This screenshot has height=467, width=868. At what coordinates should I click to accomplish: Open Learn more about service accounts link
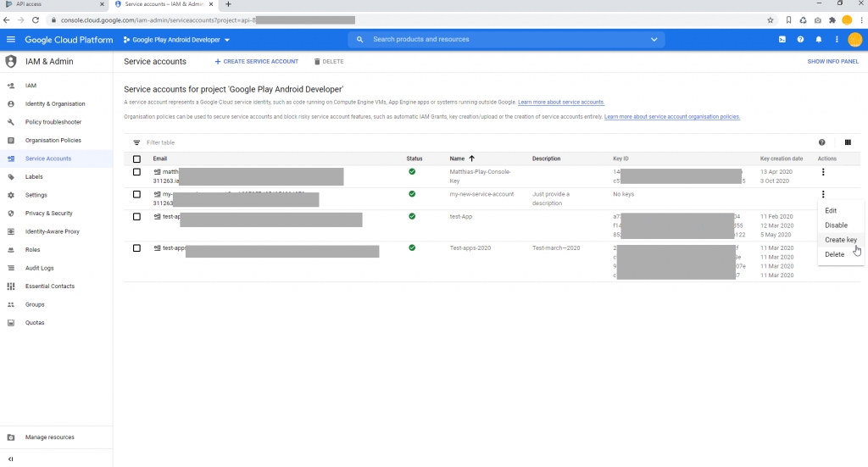tap(561, 103)
